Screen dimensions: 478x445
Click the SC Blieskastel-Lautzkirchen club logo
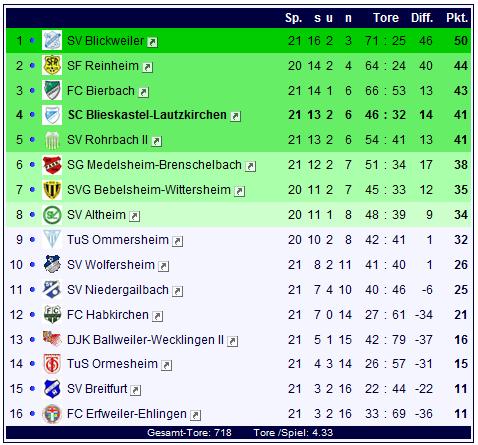pyautogui.click(x=52, y=115)
